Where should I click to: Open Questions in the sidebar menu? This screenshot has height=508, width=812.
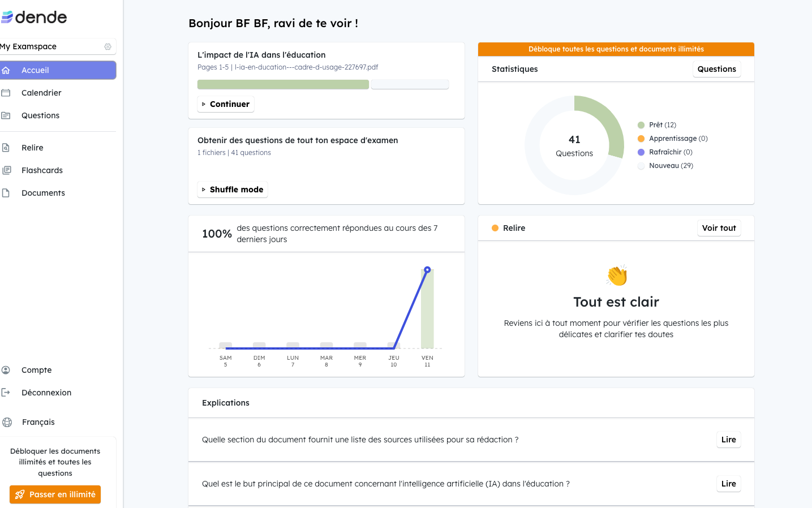tap(40, 115)
